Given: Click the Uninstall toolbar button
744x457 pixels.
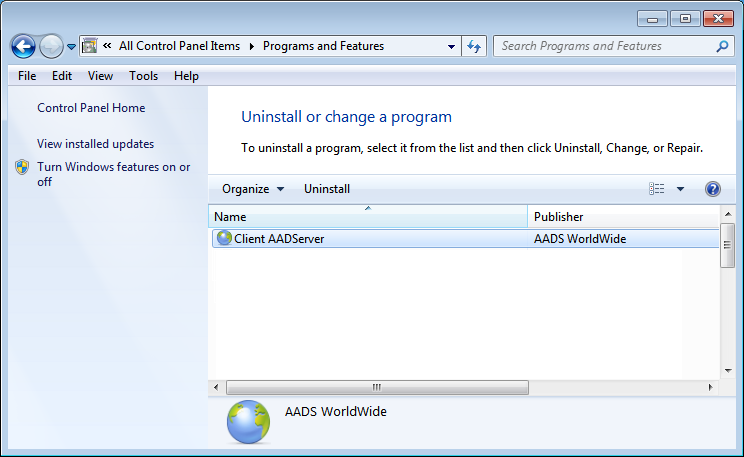Looking at the screenshot, I should tap(327, 189).
